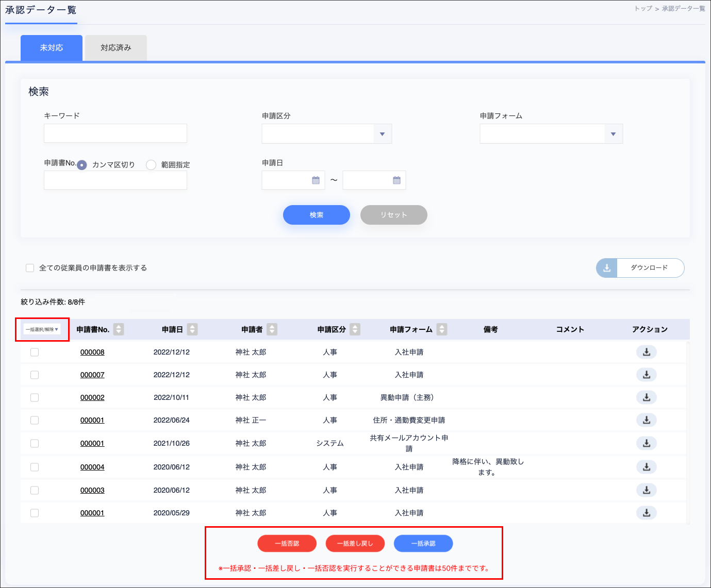This screenshot has height=588, width=711.
Task: Click download icon for 共有メールアカウント申請 row
Action: click(x=646, y=443)
